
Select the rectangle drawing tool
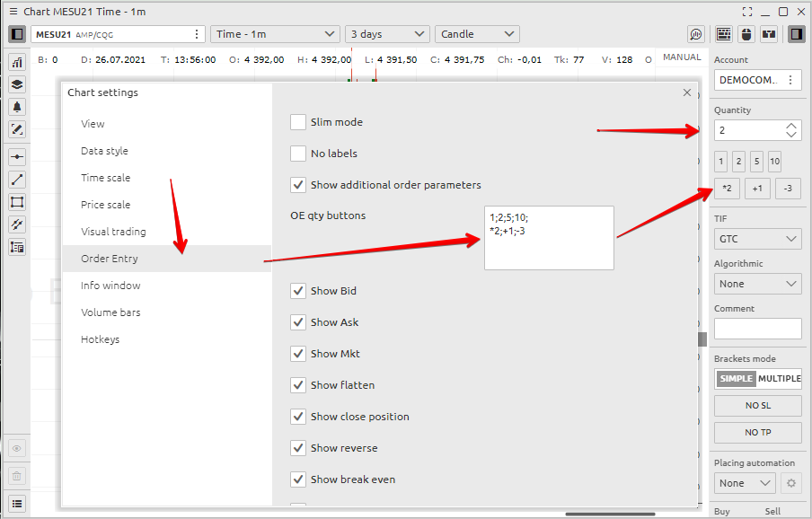[x=17, y=202]
